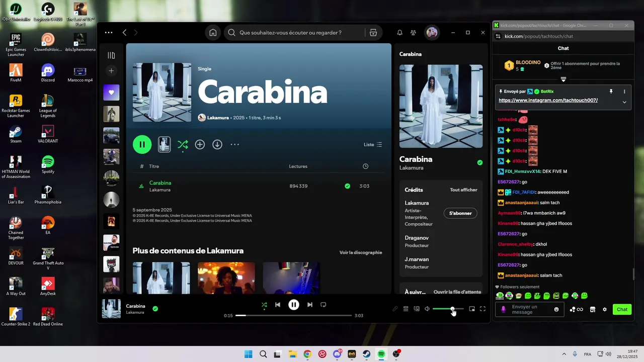Screen dimensions: 644x362
Task: Open the Liste view dropdown
Action: [x=373, y=144]
